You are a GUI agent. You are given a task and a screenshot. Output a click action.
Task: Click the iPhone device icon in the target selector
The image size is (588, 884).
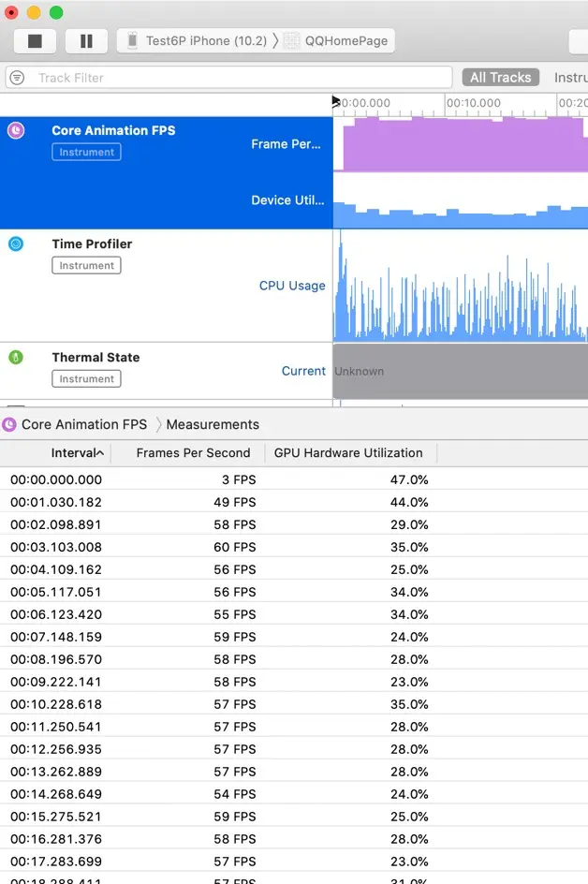[x=132, y=40]
